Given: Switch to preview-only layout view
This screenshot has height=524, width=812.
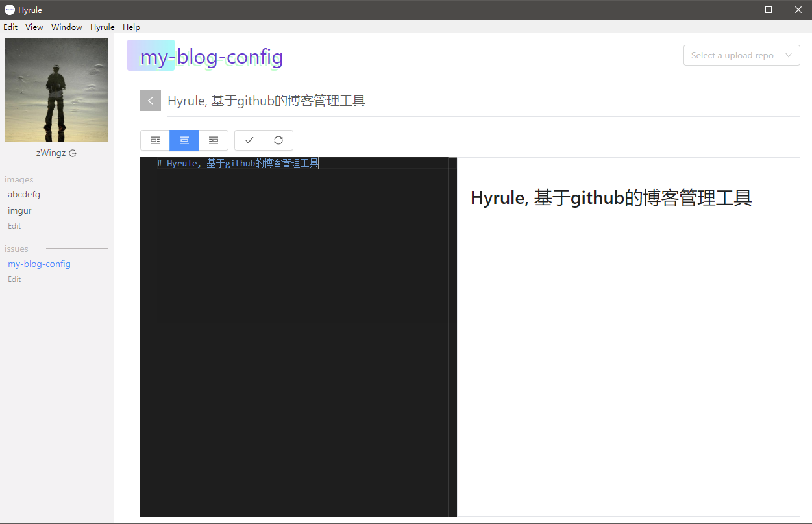Looking at the screenshot, I should (214, 140).
